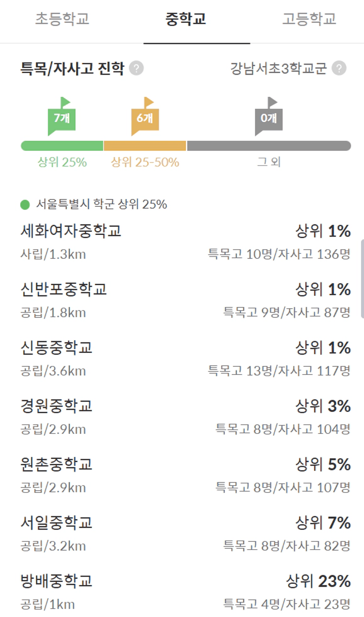This screenshot has height=617, width=364.
Task: Switch to the 초등학교 tab
Action: coord(62,19)
